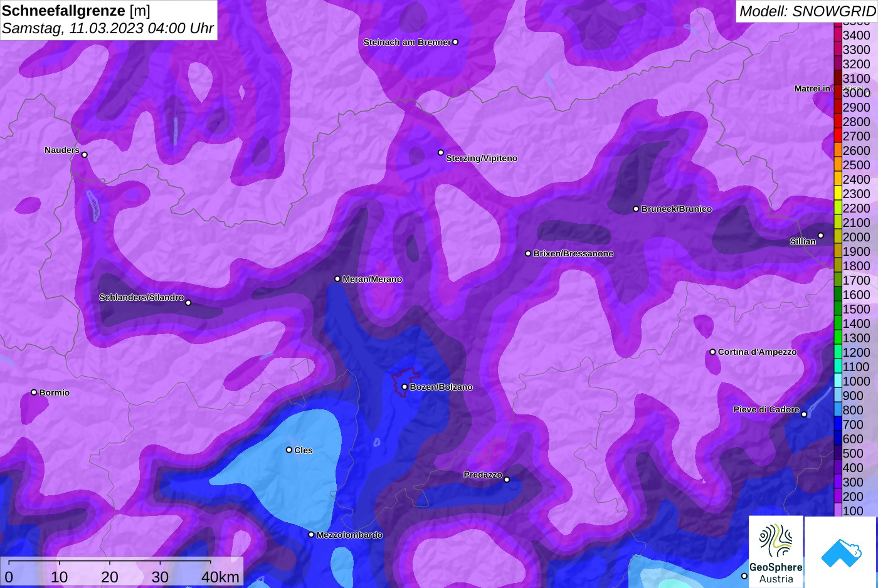The image size is (878, 588).
Task: Select the Predazzo marker dot
Action: (507, 480)
